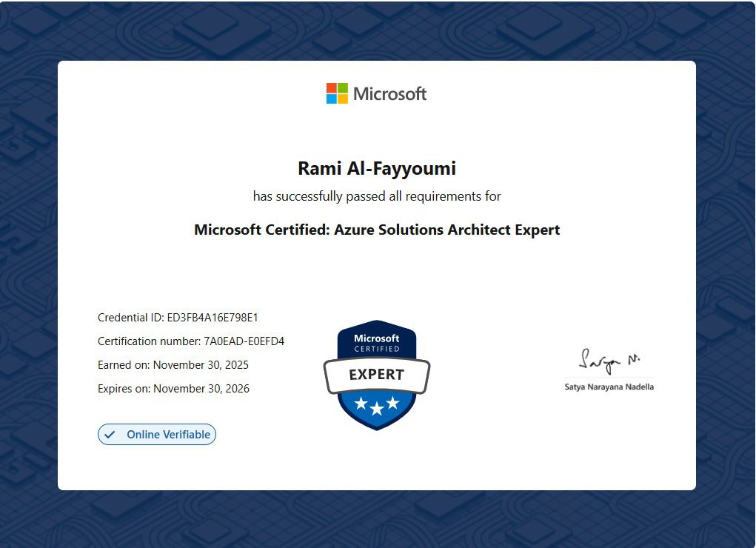Click the 'has successfully passed all requirements for' text

coord(377,196)
